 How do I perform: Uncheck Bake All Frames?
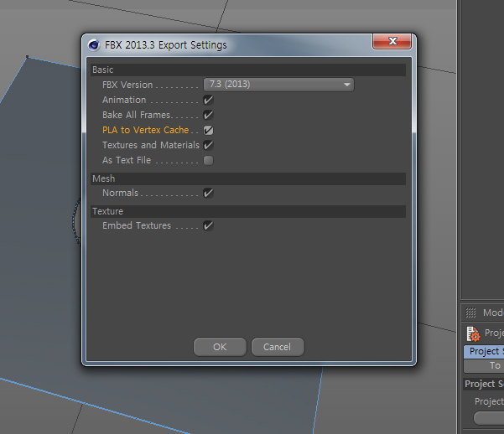coord(208,115)
